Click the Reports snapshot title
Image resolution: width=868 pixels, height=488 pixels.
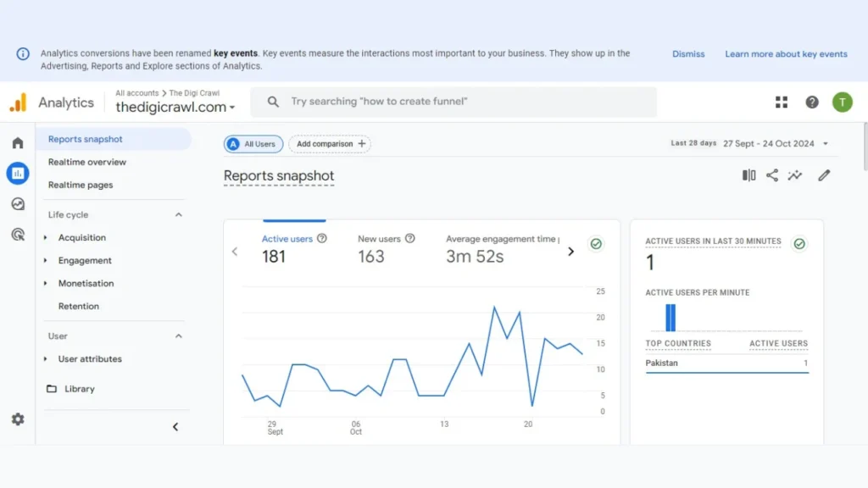(x=279, y=176)
